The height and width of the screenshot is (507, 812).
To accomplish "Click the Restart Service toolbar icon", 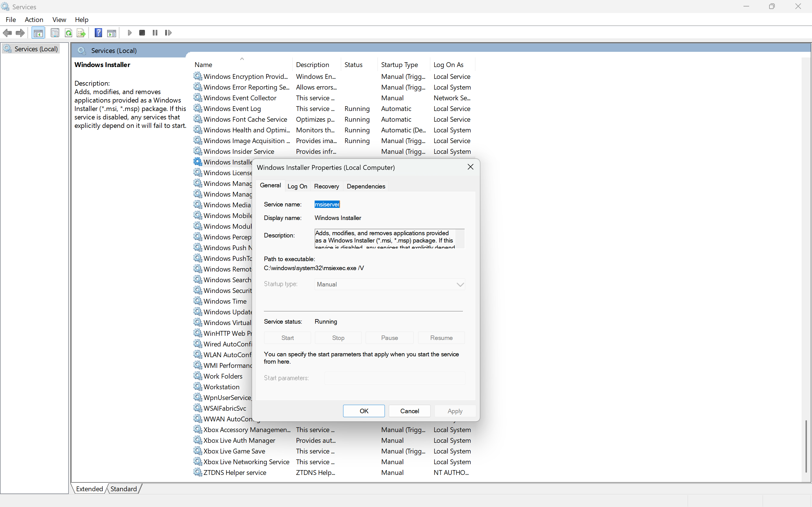I will click(168, 33).
